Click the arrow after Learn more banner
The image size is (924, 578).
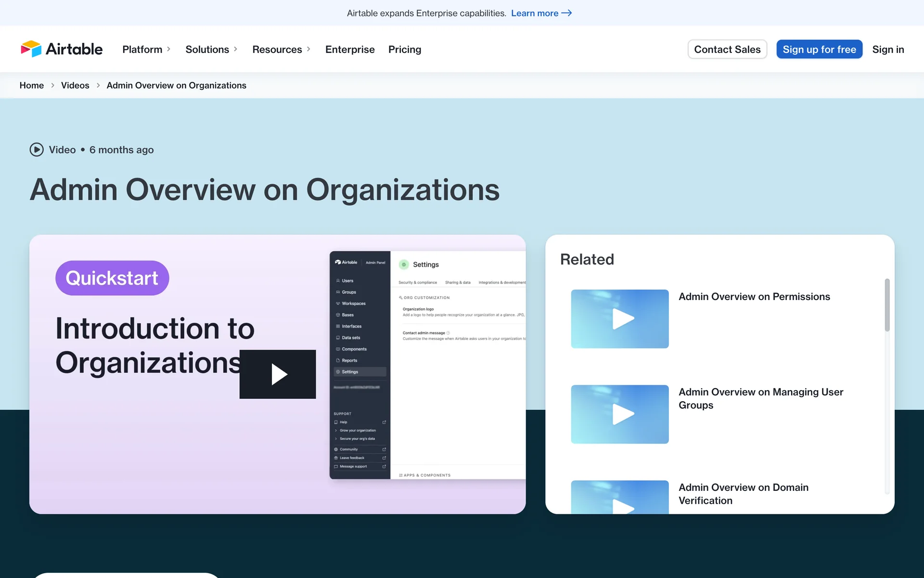point(567,13)
